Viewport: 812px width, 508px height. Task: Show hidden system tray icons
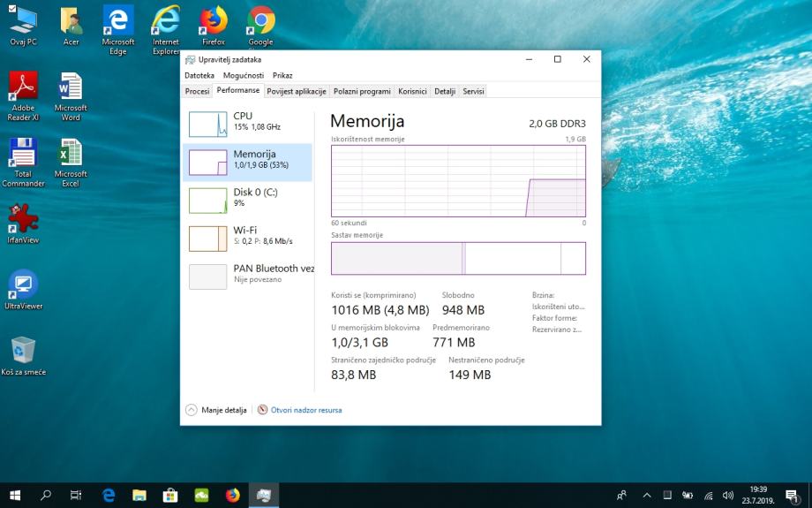[x=646, y=496]
